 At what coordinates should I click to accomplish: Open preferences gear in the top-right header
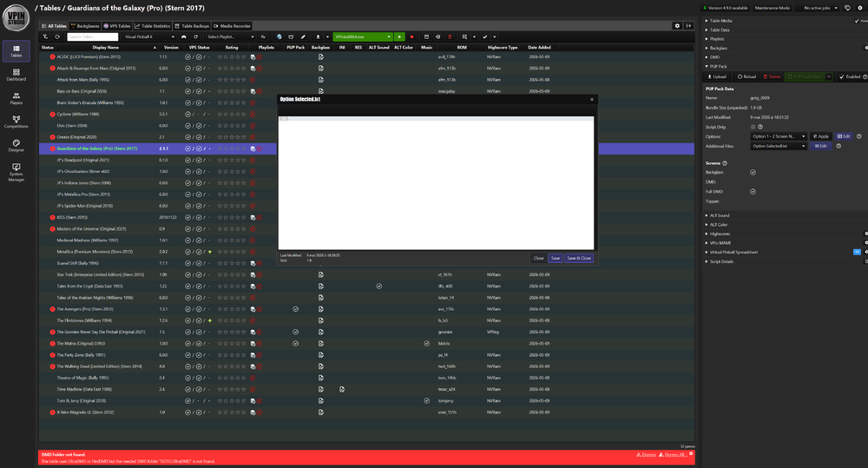[860, 8]
